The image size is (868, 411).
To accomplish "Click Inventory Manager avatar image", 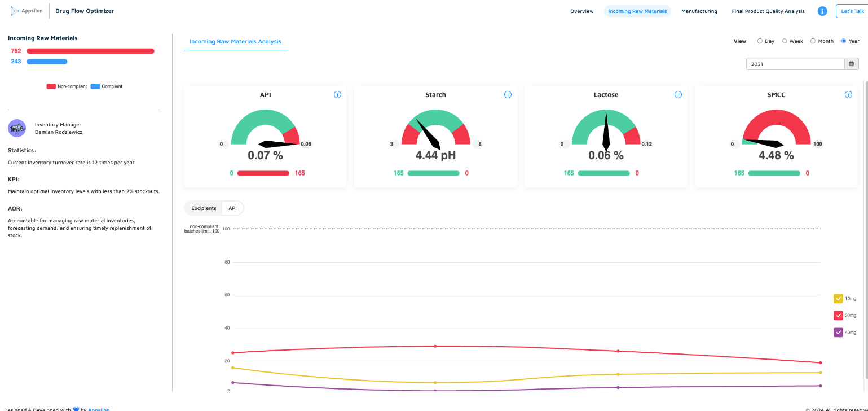I will (x=17, y=128).
